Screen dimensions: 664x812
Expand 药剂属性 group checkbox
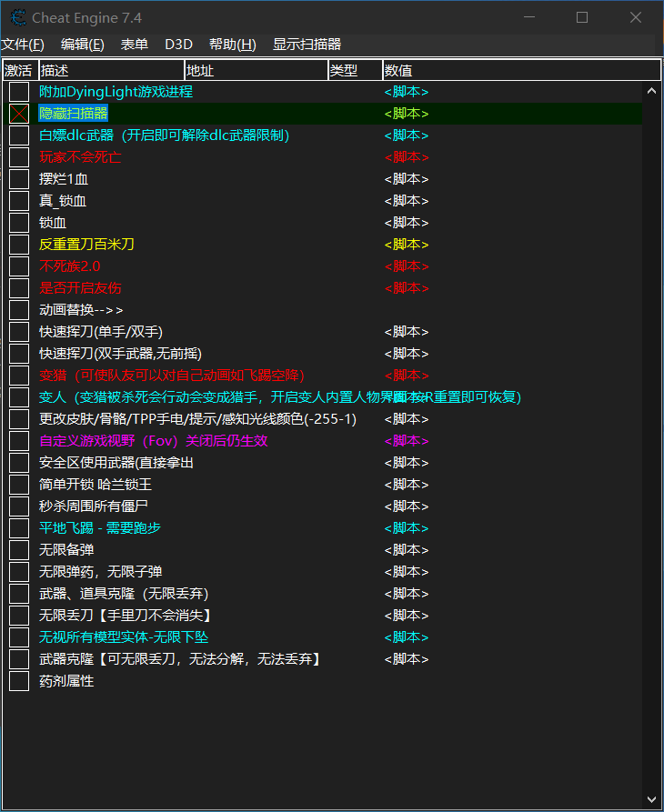(19, 680)
